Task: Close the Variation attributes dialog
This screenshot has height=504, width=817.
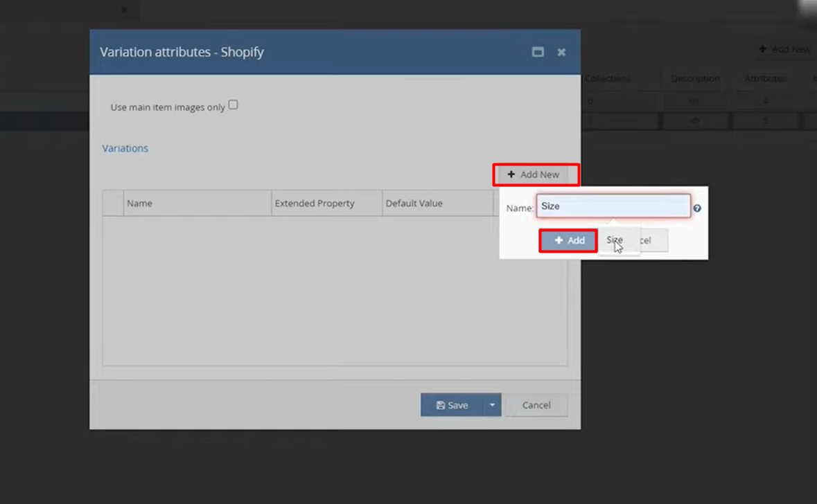Action: (x=561, y=52)
